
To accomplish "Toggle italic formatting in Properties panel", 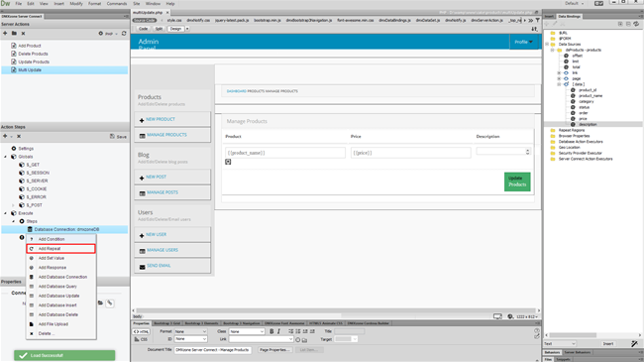I will (x=278, y=331).
